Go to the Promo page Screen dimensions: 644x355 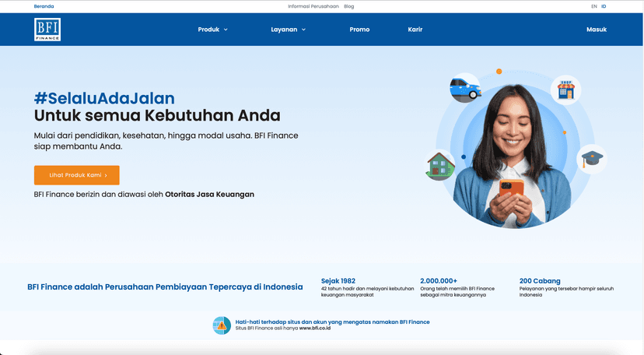tap(359, 30)
